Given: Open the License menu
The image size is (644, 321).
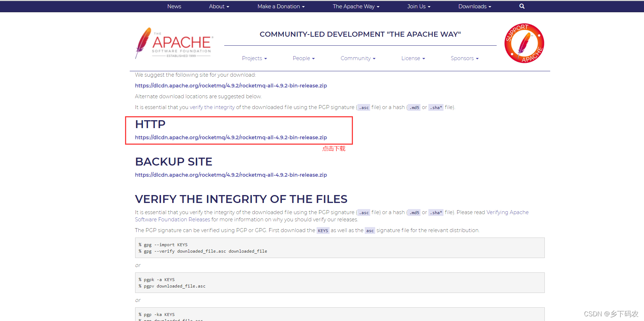Looking at the screenshot, I should coord(413,58).
